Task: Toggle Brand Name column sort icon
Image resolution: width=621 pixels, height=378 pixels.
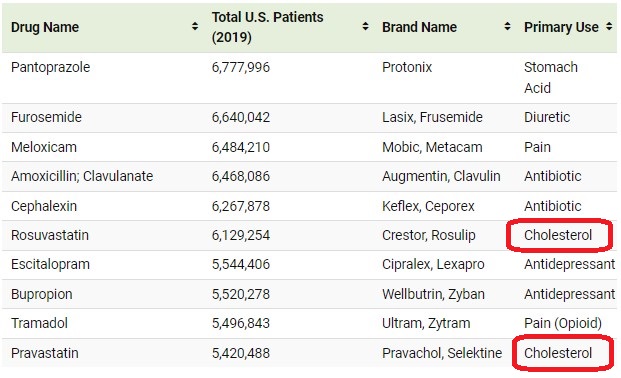Action: click(507, 27)
